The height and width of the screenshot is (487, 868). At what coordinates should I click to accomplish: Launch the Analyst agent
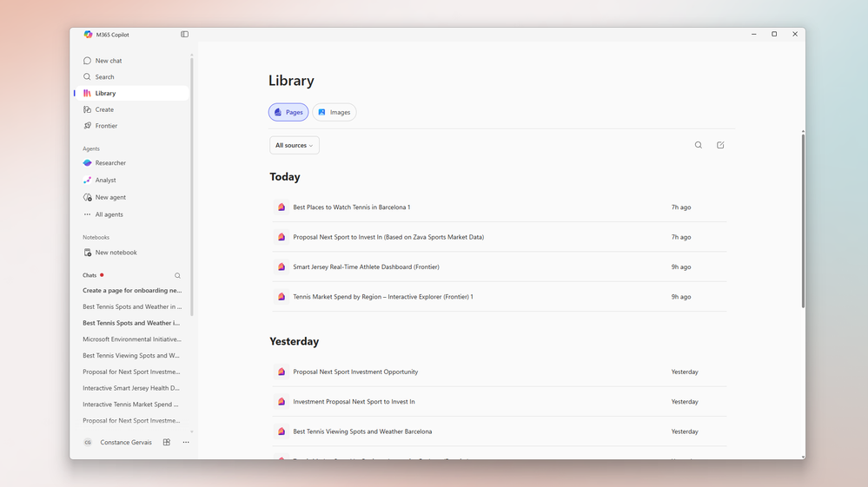point(132,181)
